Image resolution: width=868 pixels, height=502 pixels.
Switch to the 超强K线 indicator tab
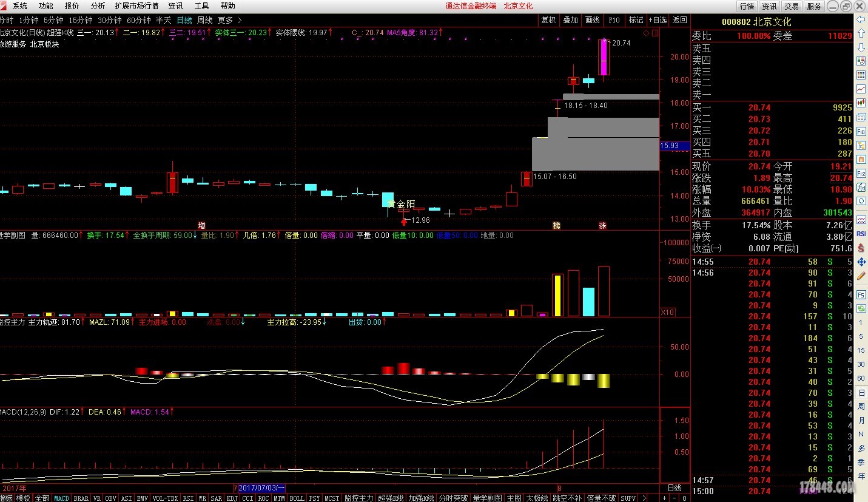coord(391,498)
